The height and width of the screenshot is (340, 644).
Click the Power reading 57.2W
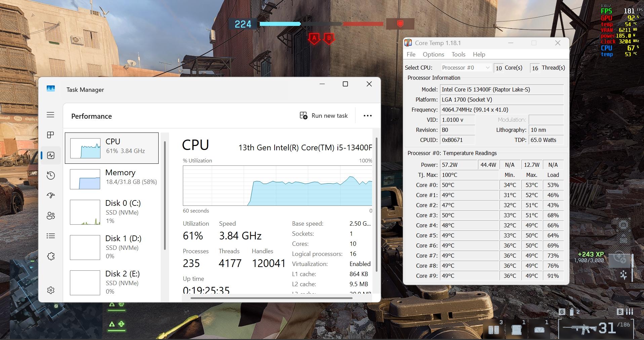(x=458, y=165)
